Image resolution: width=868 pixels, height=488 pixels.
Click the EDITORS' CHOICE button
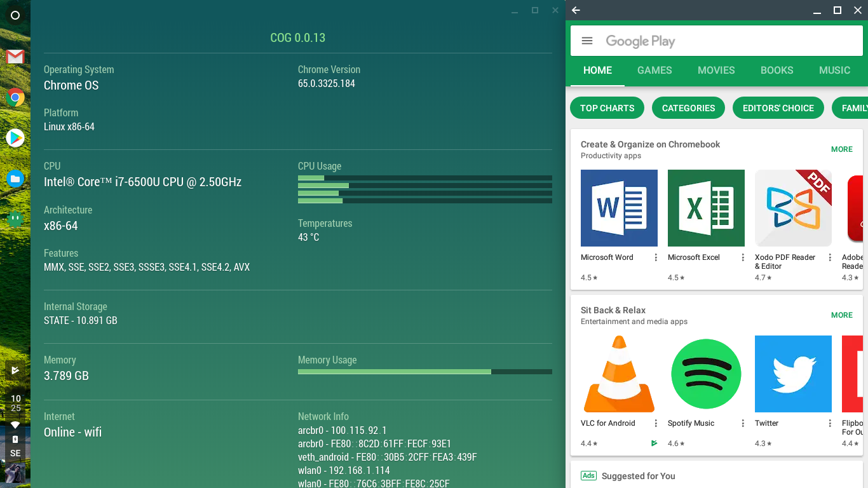point(778,108)
